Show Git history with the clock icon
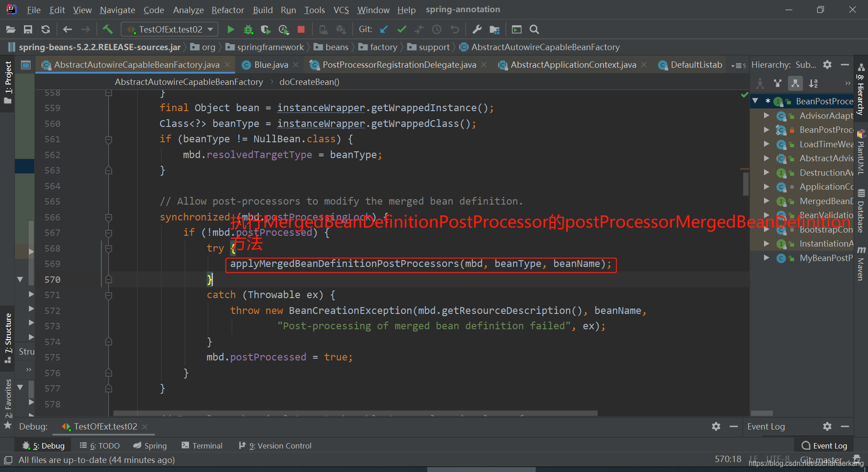The height and width of the screenshot is (472, 868). 437,29
